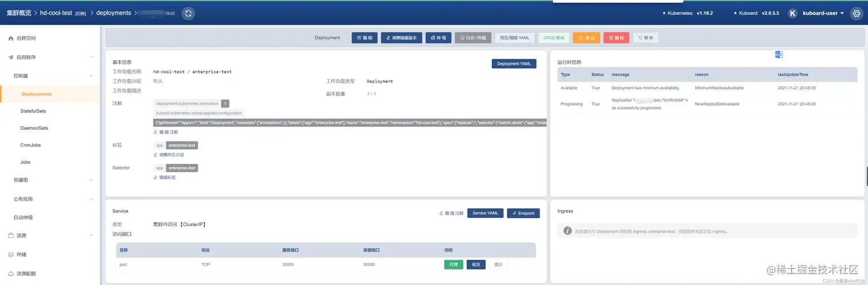The width and height of the screenshot is (868, 285).
Task: Click the revision annotation value 1
Action: [x=226, y=103]
